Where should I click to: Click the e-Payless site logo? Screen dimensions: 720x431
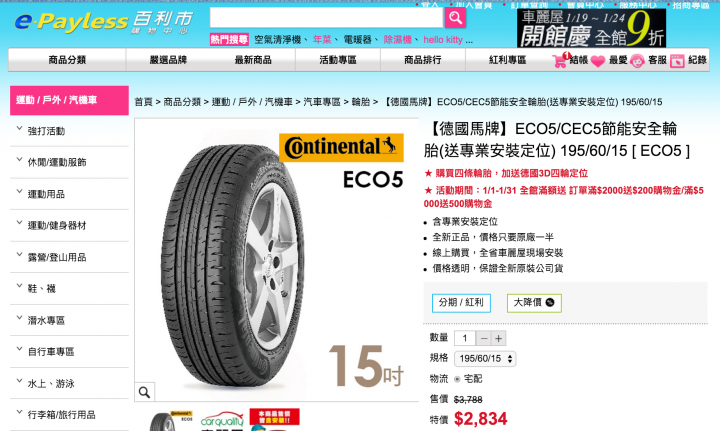(x=104, y=23)
